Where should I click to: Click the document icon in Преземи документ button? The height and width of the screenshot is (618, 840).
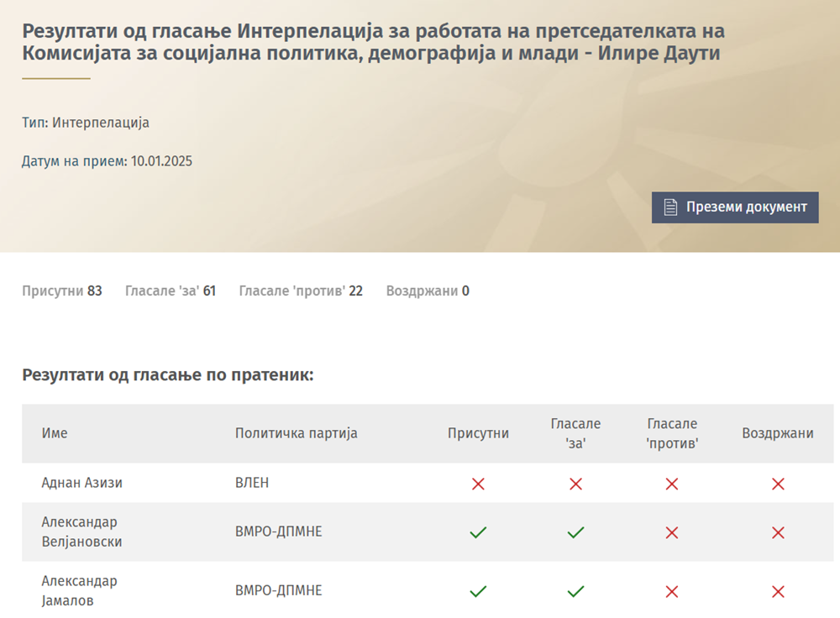670,207
